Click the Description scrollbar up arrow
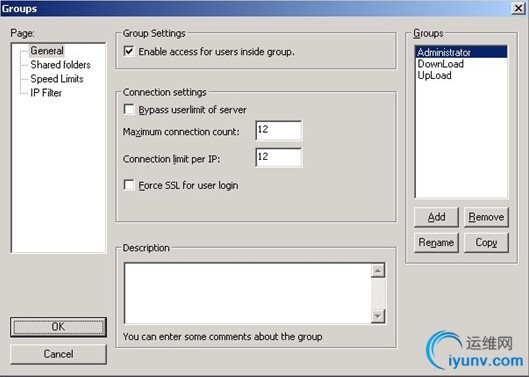Image resolution: width=529 pixels, height=377 pixels. tap(378, 271)
